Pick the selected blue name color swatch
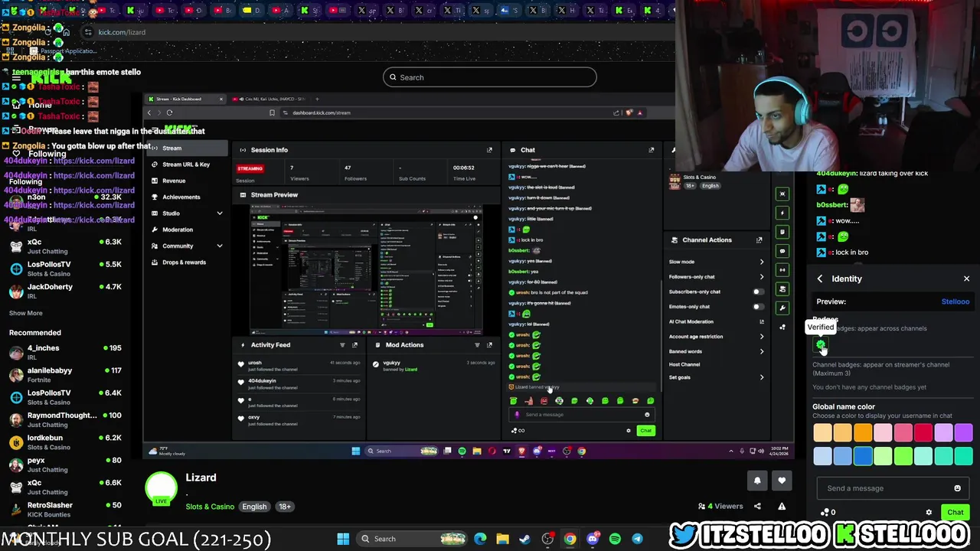Viewport: 980px width, 551px height. (863, 456)
